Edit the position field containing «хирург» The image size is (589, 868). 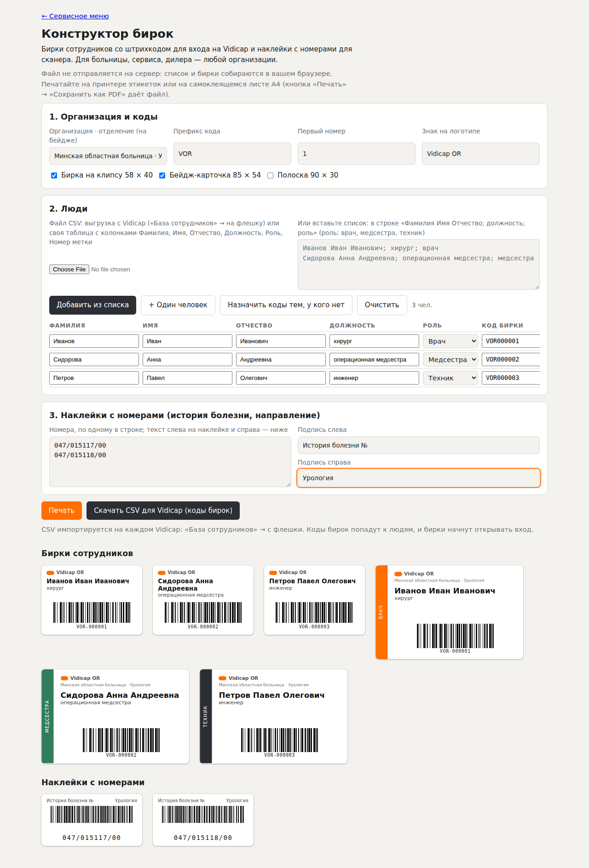pos(374,341)
